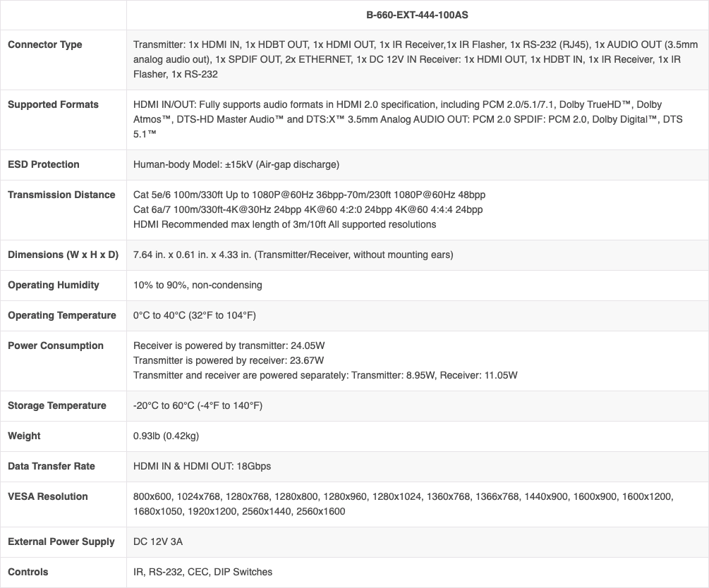Click the Dimensions (W x H x D) label

(63, 255)
